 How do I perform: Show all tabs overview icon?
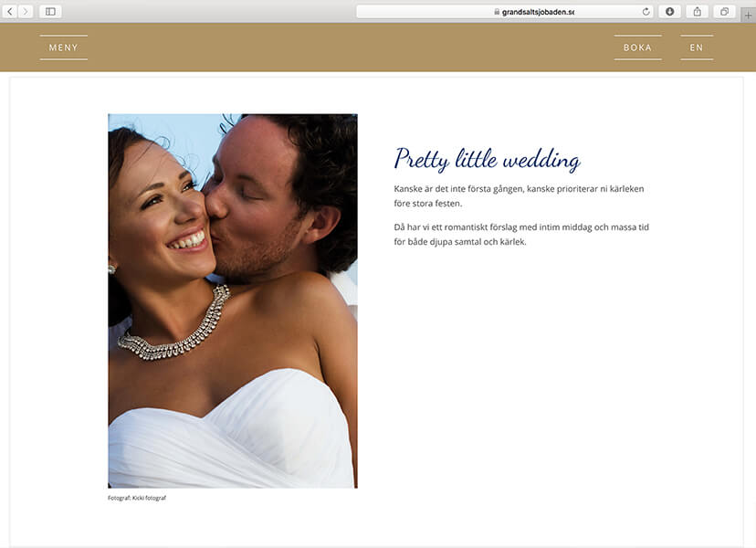pyautogui.click(x=724, y=12)
